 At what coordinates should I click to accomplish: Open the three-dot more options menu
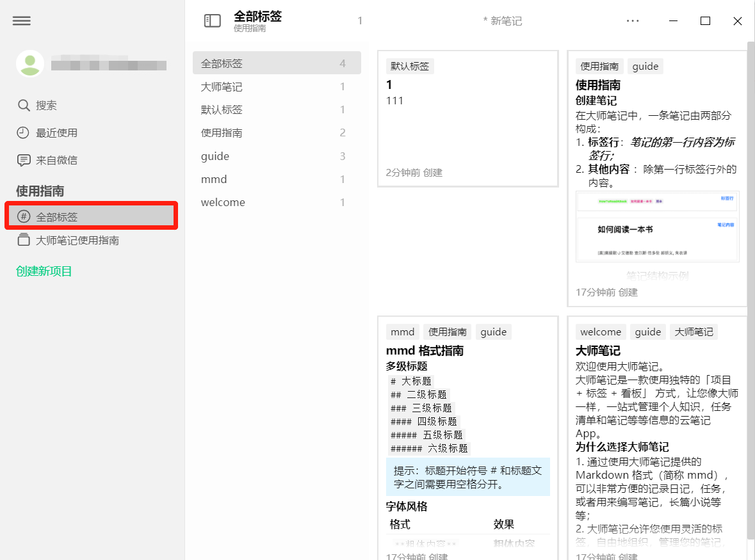tap(633, 20)
